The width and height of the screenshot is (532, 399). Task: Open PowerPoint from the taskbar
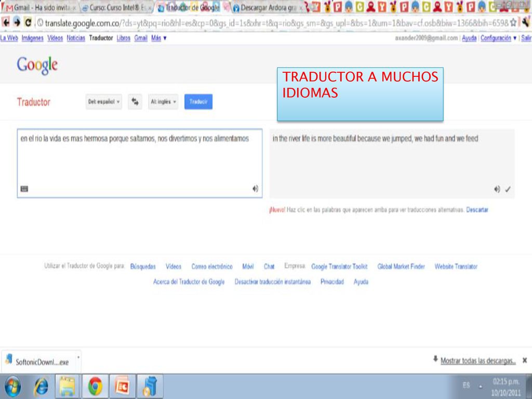[x=123, y=387]
